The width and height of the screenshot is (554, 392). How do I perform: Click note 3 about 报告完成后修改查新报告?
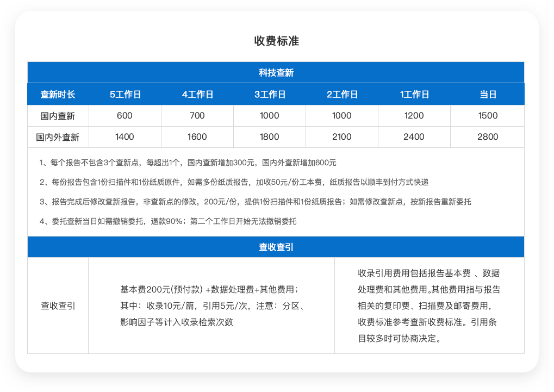tap(255, 202)
